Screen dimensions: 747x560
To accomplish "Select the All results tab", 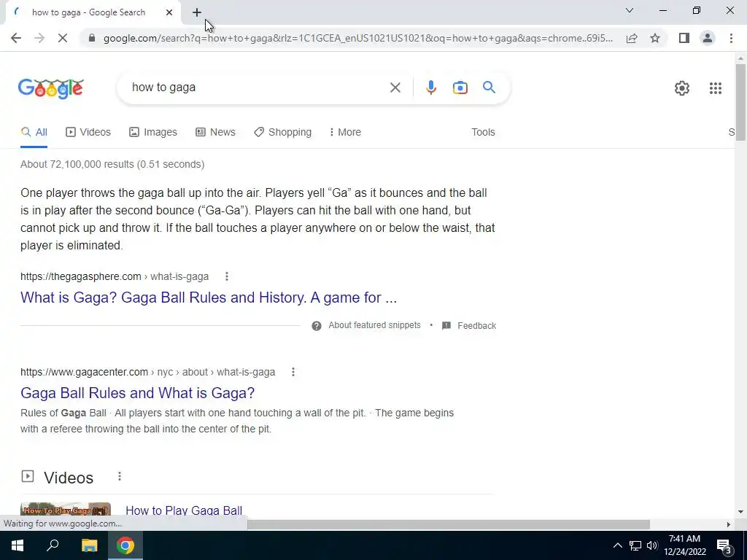I will pyautogui.click(x=34, y=133).
